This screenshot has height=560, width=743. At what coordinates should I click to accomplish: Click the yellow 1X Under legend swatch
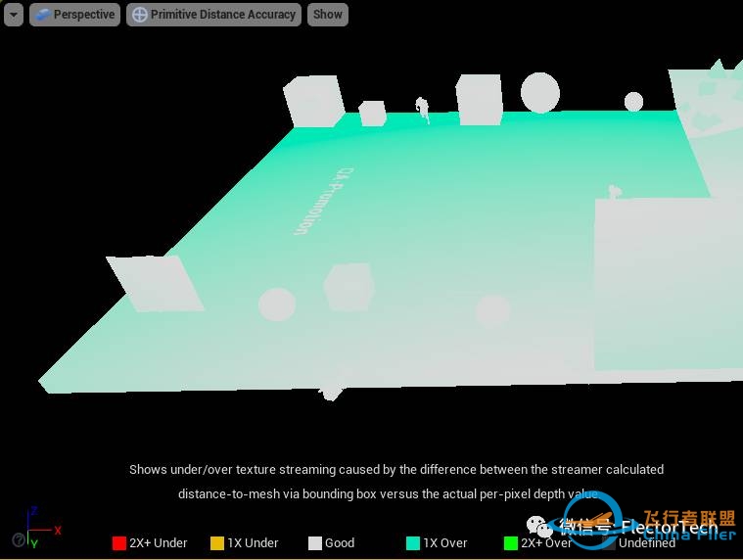(217, 543)
